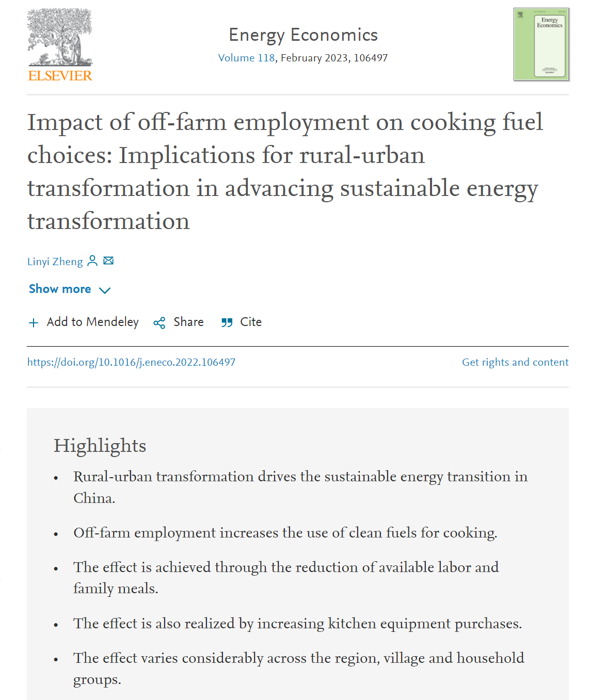Click the ELSEVIER orange wordmark
591x700 pixels.
pyautogui.click(x=60, y=76)
